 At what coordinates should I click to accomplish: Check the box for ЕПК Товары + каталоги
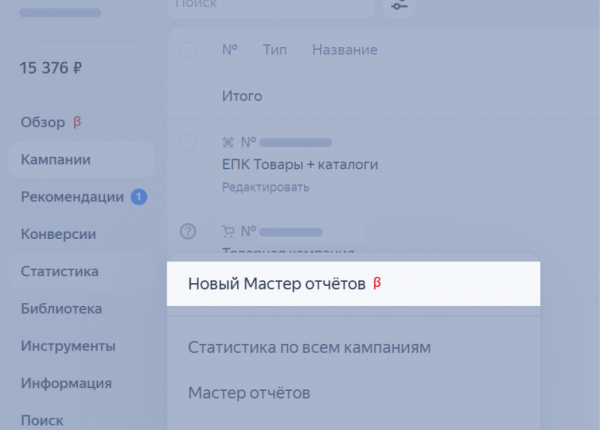point(188,142)
